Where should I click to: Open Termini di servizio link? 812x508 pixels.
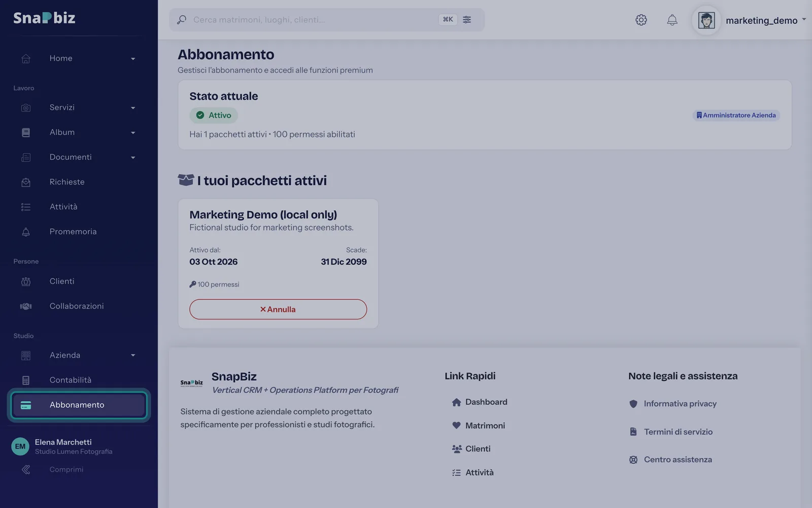[x=671, y=432]
